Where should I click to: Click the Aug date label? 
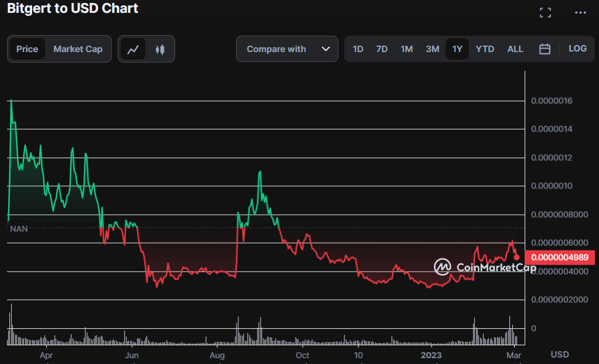coord(217,355)
